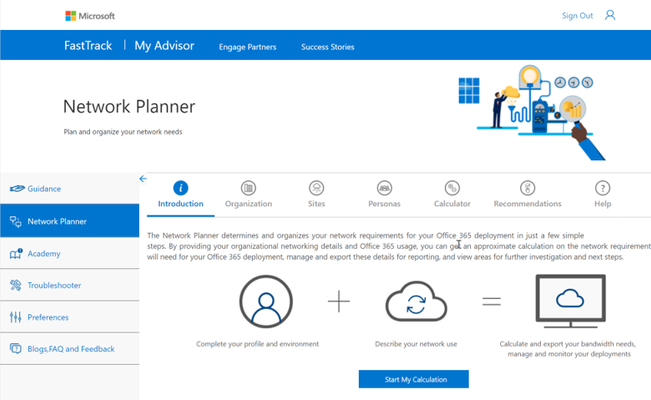
Task: Click the Organization step icon
Action: [248, 188]
